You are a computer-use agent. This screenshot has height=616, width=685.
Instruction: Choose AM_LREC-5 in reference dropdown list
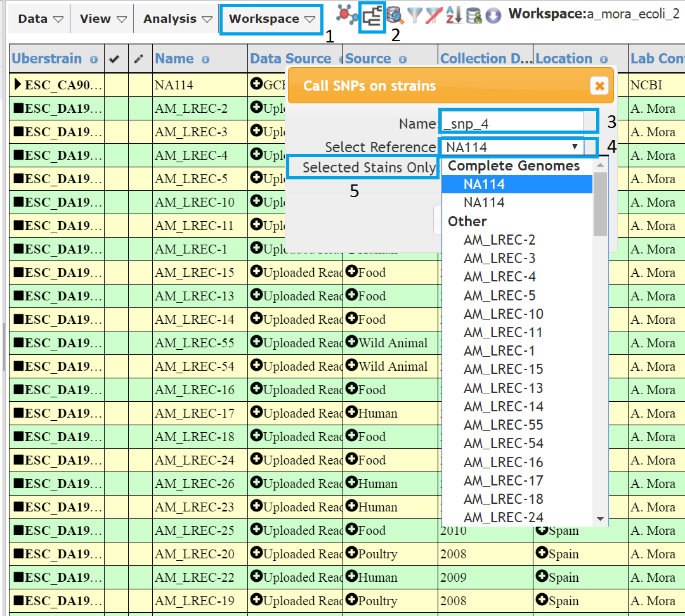(517, 295)
